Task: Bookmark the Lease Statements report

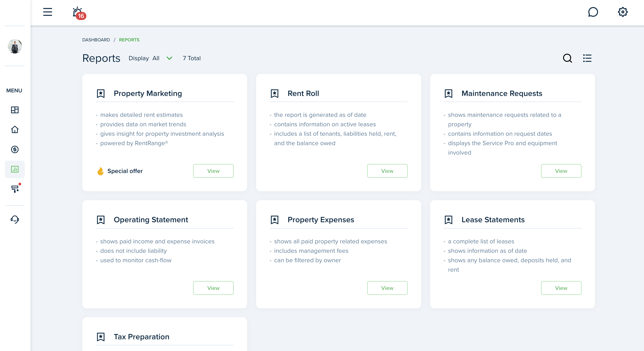Action: click(x=449, y=220)
